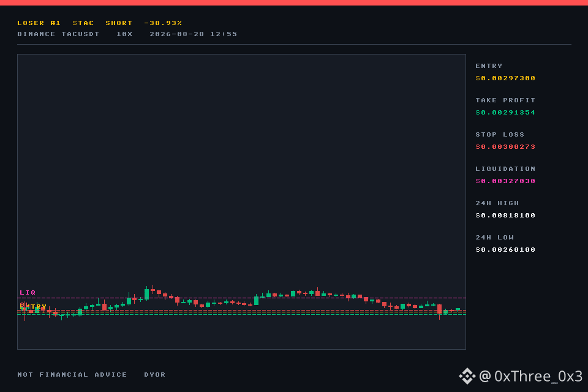The image size is (588, 392).
Task: Click the 10X leverage text
Action: 124,34
